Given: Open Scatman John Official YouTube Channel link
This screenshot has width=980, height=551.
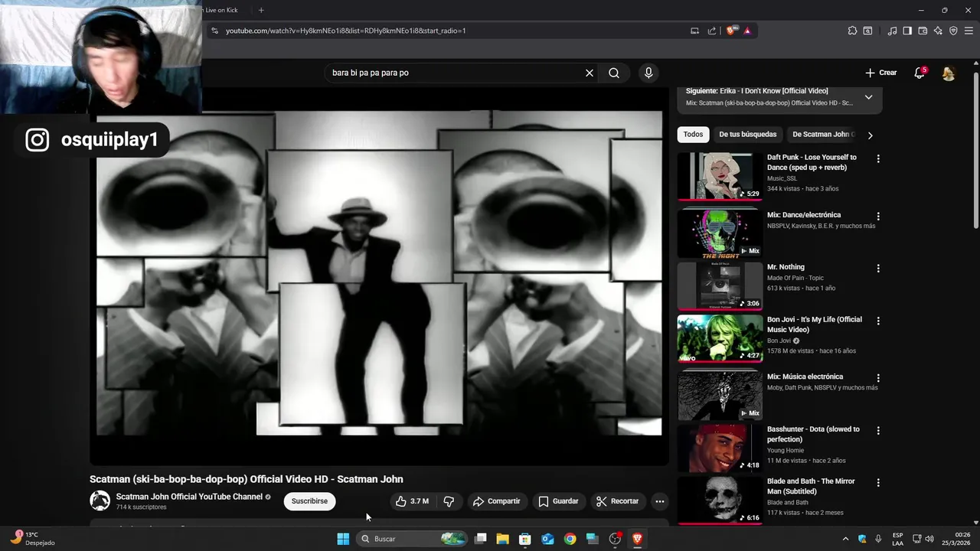Looking at the screenshot, I should click(x=189, y=497).
